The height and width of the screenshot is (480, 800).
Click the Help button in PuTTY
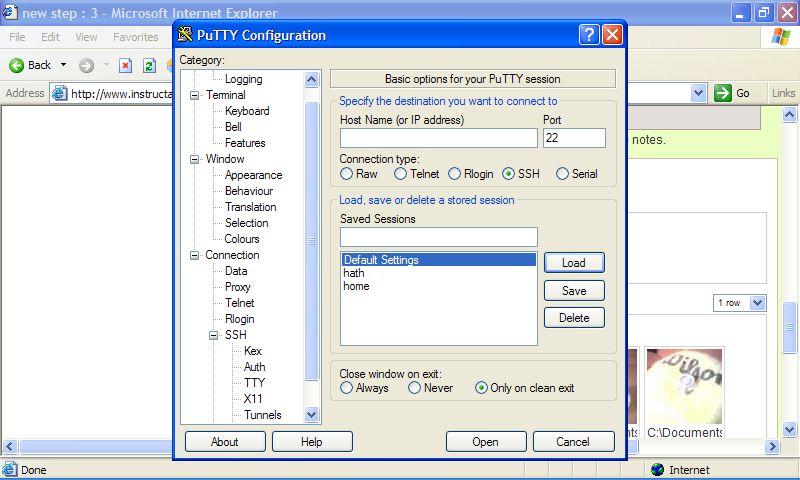click(312, 442)
